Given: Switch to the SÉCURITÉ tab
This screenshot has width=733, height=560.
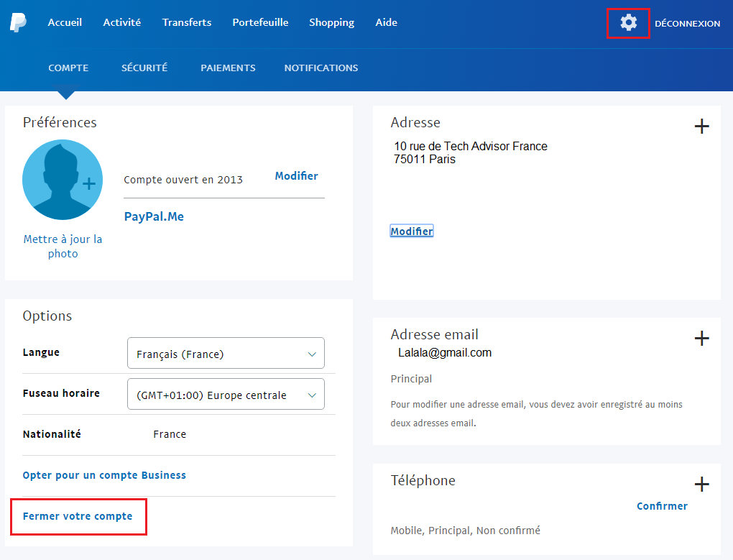Looking at the screenshot, I should pos(144,68).
